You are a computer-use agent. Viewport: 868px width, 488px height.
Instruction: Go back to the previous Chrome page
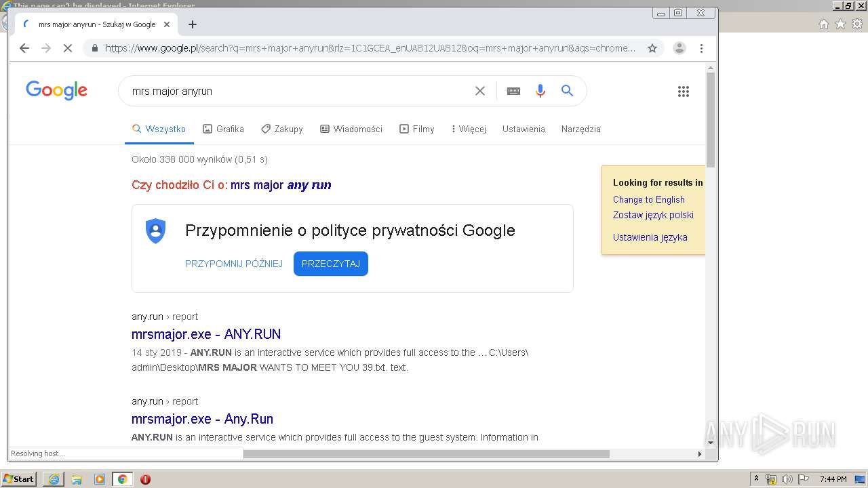[x=24, y=48]
